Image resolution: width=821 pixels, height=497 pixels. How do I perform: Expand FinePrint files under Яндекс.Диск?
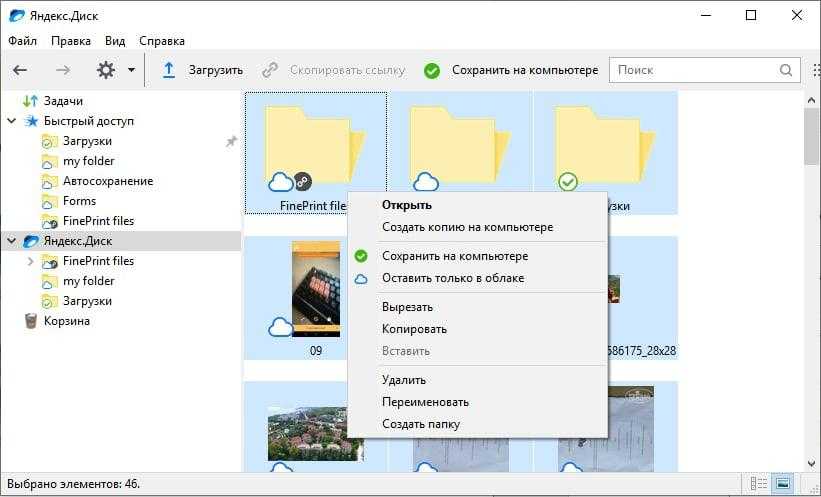click(30, 261)
